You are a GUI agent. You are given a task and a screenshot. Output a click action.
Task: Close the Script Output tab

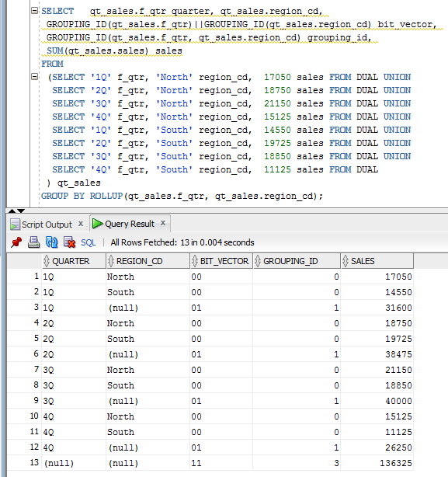point(81,224)
